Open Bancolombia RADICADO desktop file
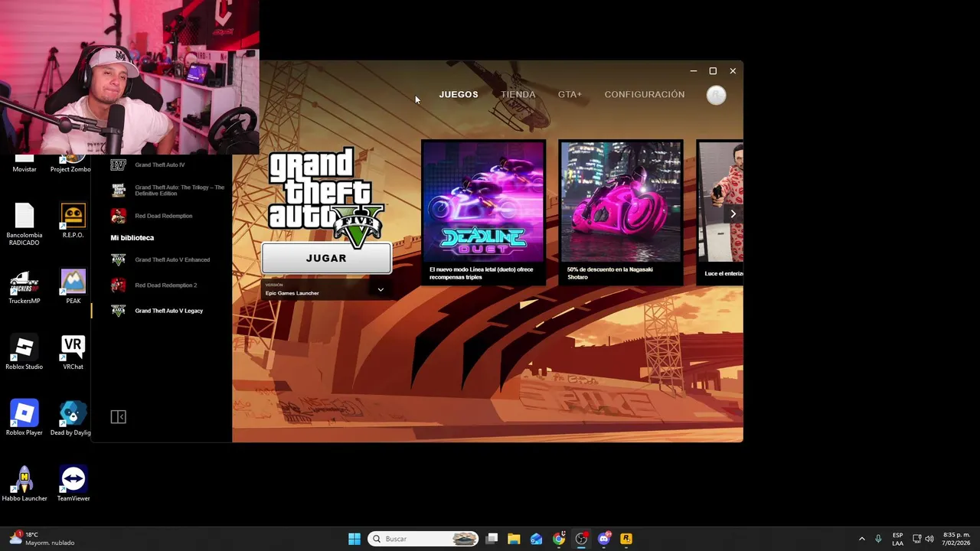This screenshot has height=551, width=980. click(x=24, y=225)
